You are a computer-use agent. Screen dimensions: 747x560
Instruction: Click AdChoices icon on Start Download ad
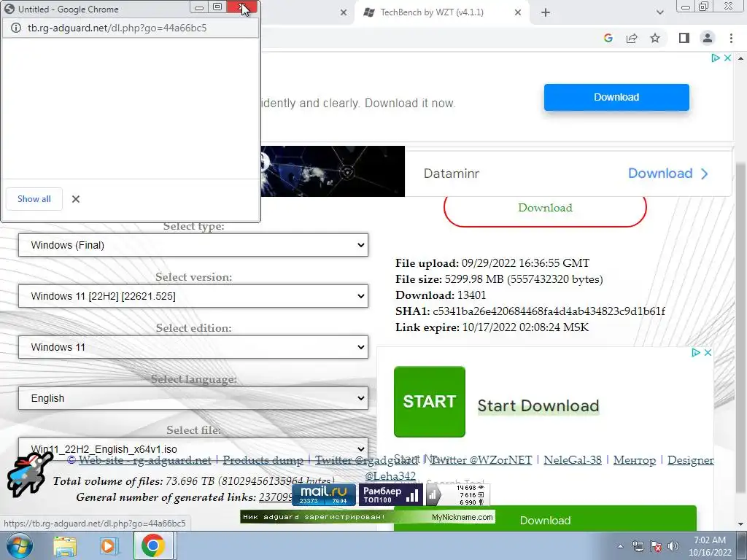[695, 352]
